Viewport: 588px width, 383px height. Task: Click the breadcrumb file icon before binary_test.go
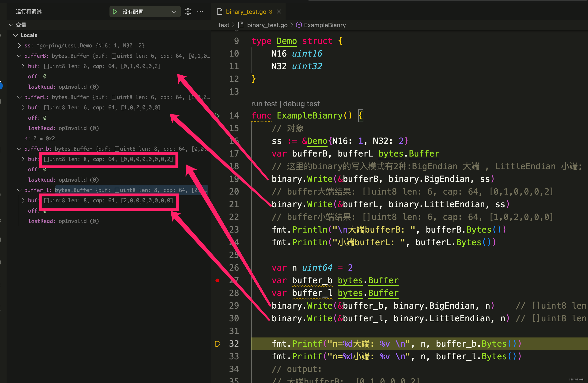(x=241, y=25)
